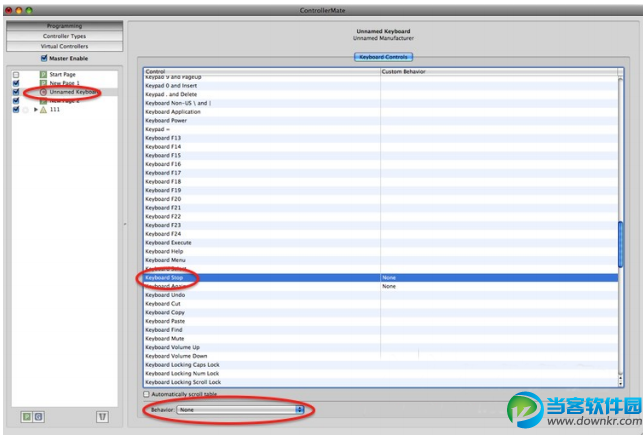The image size is (643, 435).
Task: Select the Keyboard Cut row
Action: coord(381,304)
